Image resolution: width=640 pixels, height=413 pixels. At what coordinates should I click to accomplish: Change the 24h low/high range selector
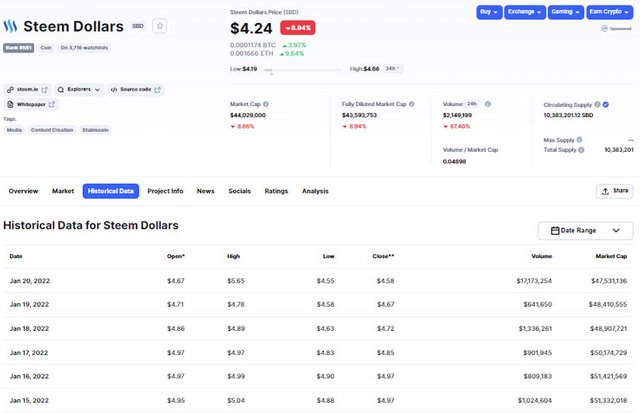(x=392, y=69)
